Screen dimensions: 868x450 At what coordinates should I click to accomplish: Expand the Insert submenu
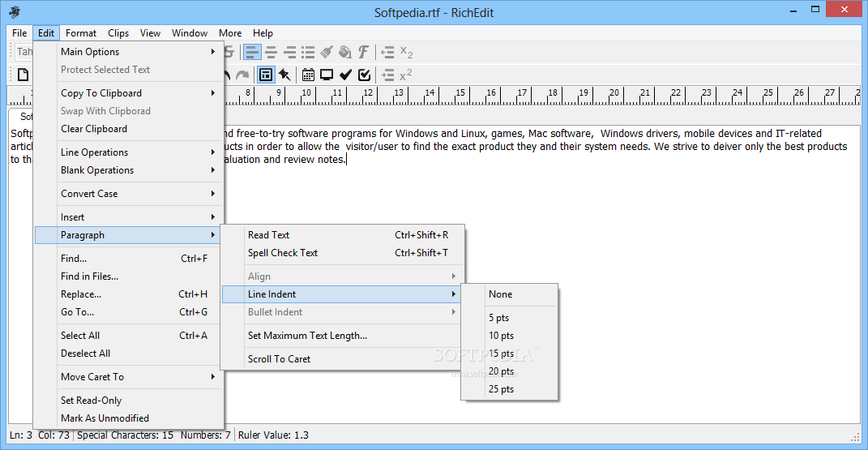pyautogui.click(x=128, y=217)
